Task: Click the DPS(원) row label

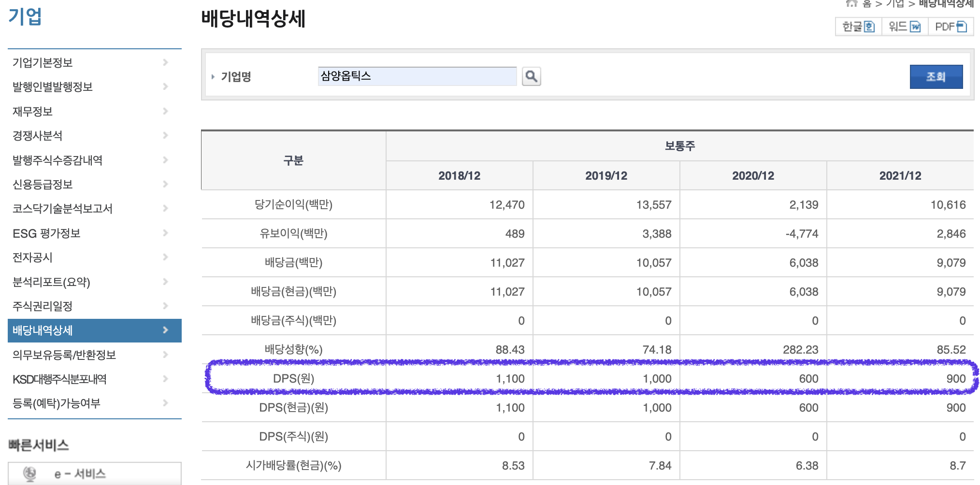Action: pos(293,378)
